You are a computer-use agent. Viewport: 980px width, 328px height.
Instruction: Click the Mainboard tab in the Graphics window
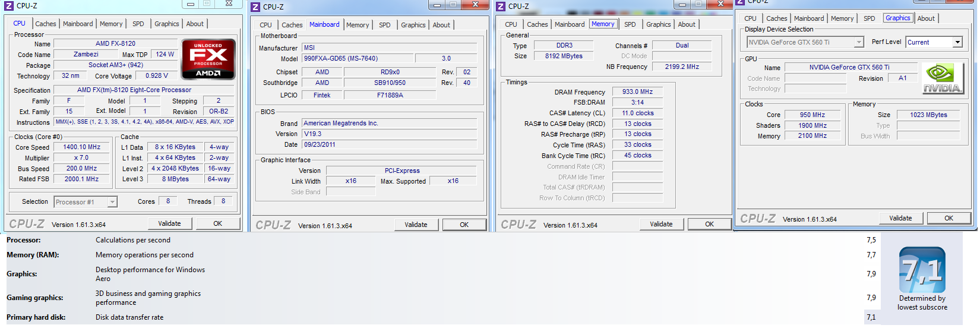(809, 18)
